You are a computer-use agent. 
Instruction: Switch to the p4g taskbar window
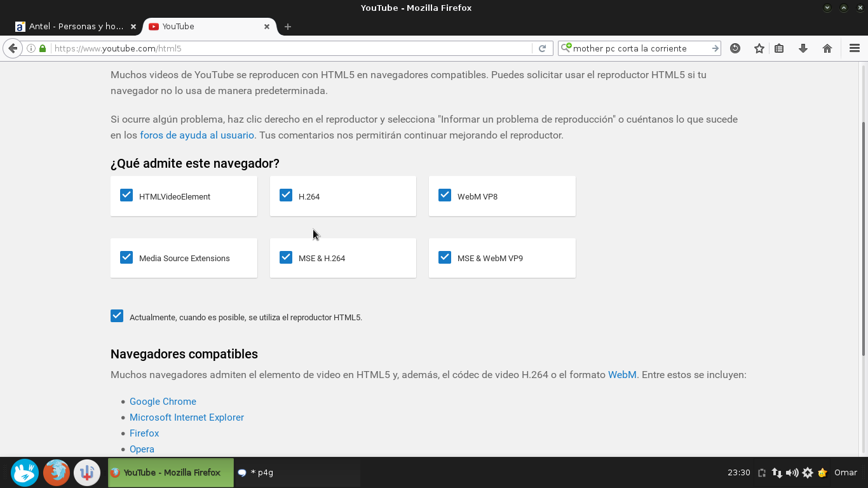(297, 473)
